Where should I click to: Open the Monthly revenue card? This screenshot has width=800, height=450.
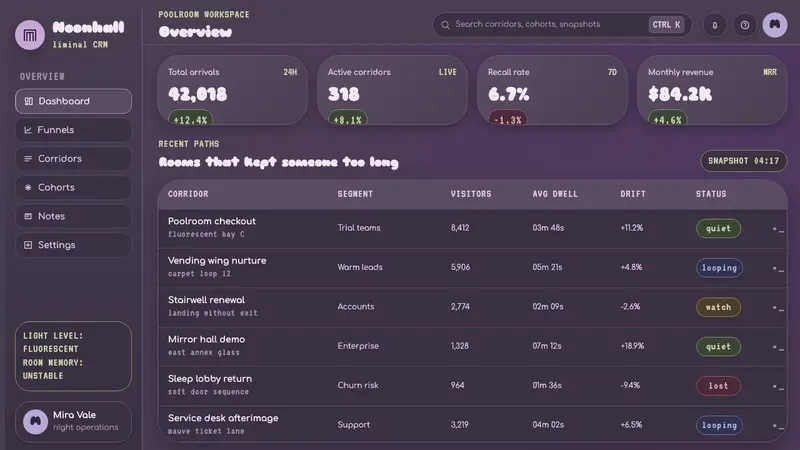click(x=712, y=90)
